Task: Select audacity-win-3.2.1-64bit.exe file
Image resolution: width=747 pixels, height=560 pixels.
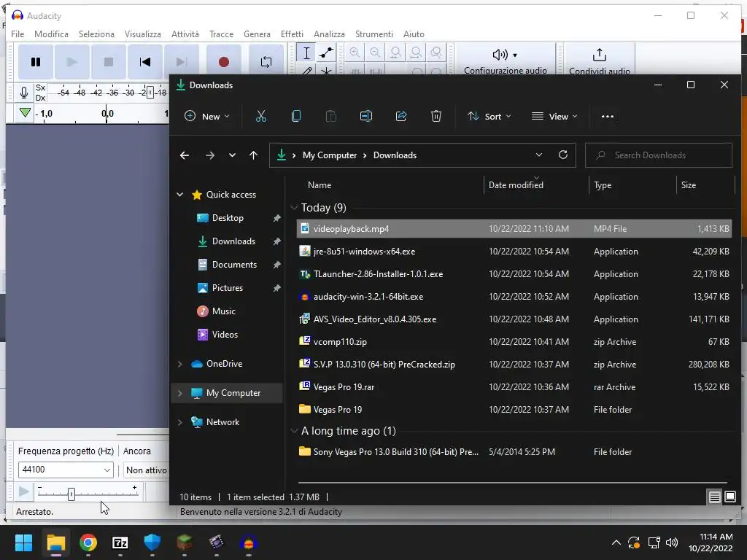Action: [x=514, y=297]
